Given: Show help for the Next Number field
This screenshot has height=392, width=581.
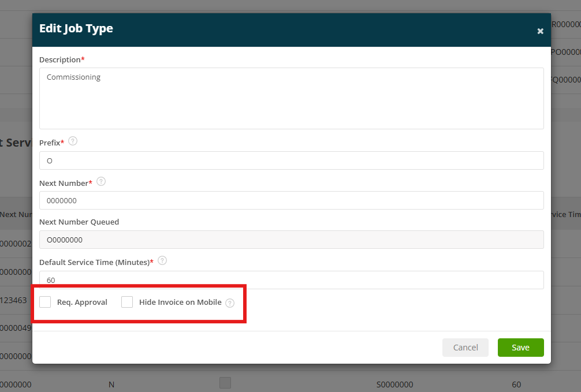Looking at the screenshot, I should [x=101, y=181].
